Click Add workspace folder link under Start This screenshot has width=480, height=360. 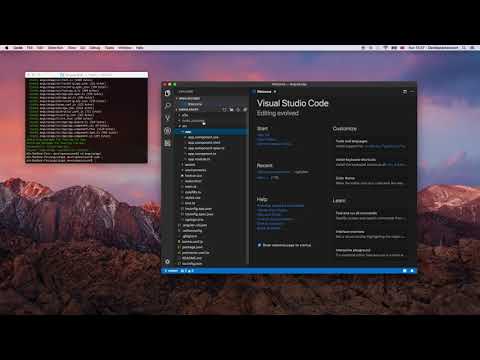[x=273, y=144]
